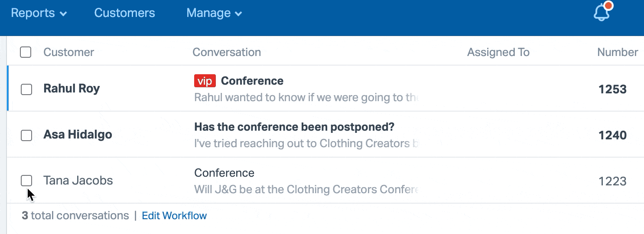Open Tana Jacobs' Conference conversation
Image resolution: width=644 pixels, height=234 pixels.
[x=224, y=173]
